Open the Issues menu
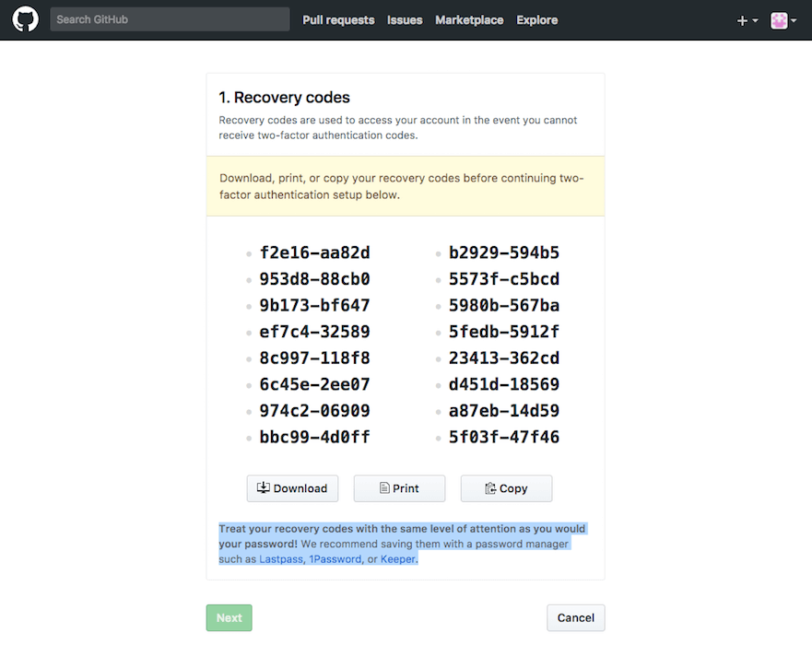812x645 pixels. pos(405,19)
